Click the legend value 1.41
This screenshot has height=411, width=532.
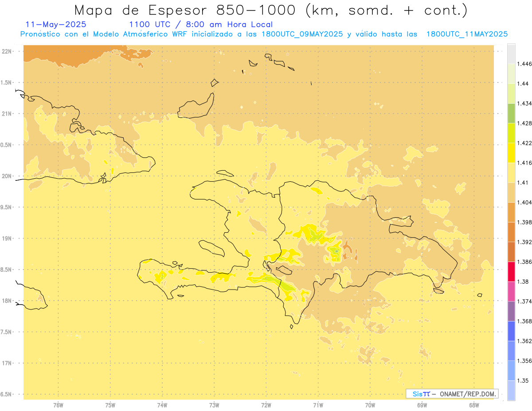523,183
